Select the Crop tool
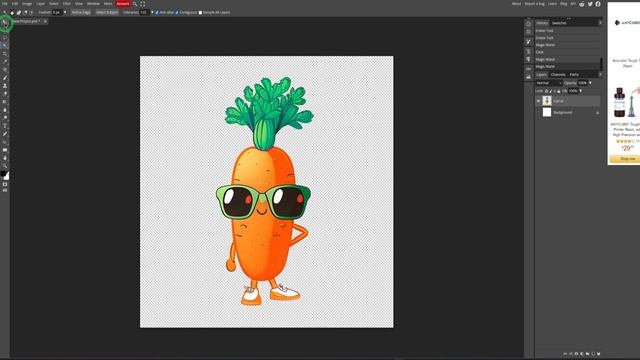The image size is (640, 360). coord(5,54)
